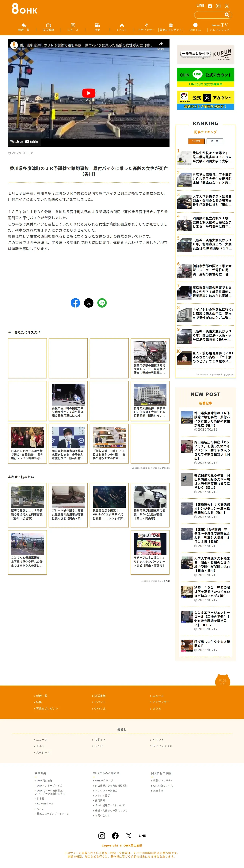
Task: Open new post 交通情報 JR高徳線
Action: pos(205,510)
